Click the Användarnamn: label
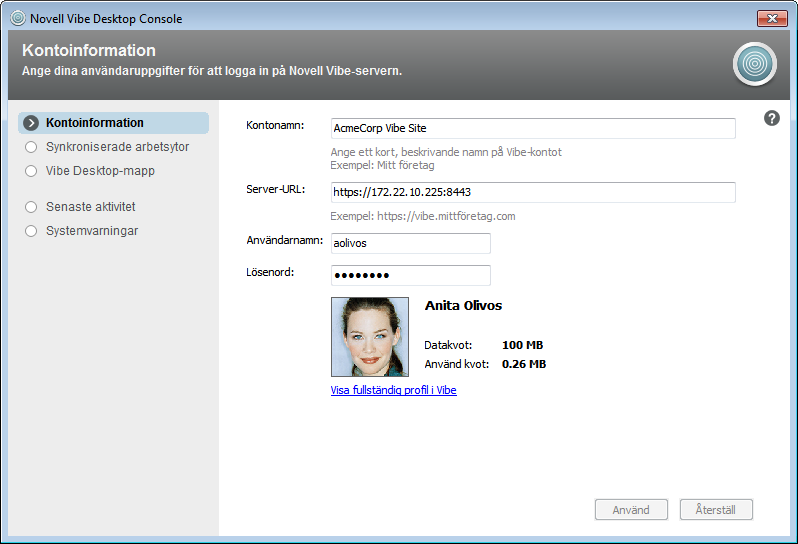Viewport: 798px width, 544px height. click(x=285, y=240)
